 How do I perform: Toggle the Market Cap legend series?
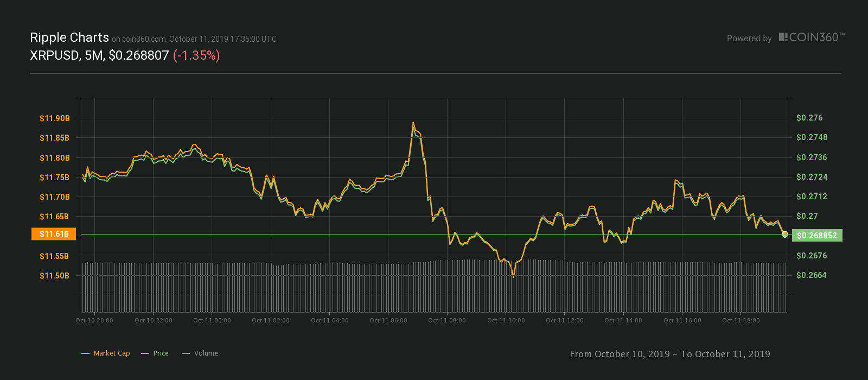pos(106,353)
